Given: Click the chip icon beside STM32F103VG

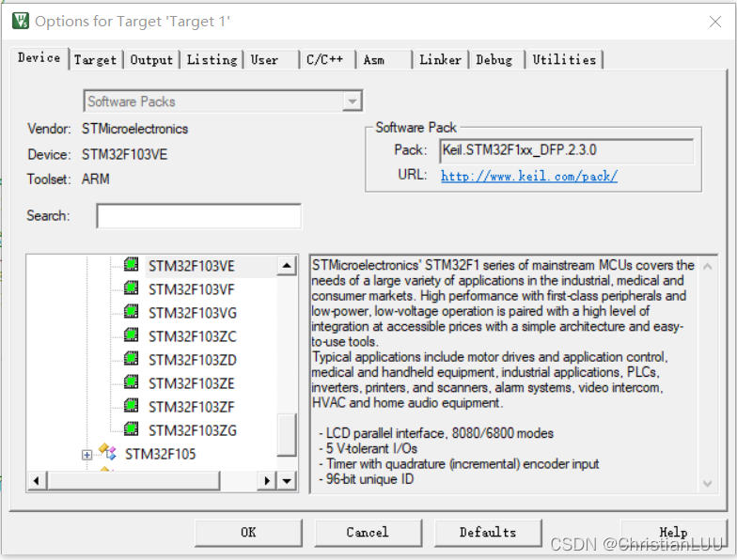Looking at the screenshot, I should click(x=132, y=312).
